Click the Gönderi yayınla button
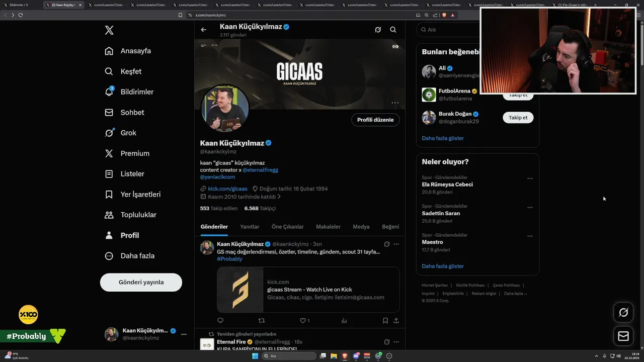The width and height of the screenshot is (644, 362). [x=141, y=282]
